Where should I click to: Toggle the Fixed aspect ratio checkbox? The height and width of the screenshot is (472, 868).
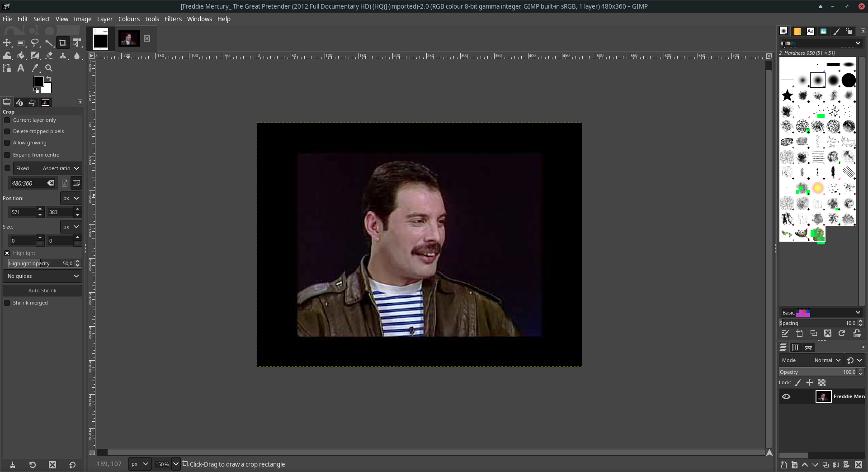click(x=7, y=168)
